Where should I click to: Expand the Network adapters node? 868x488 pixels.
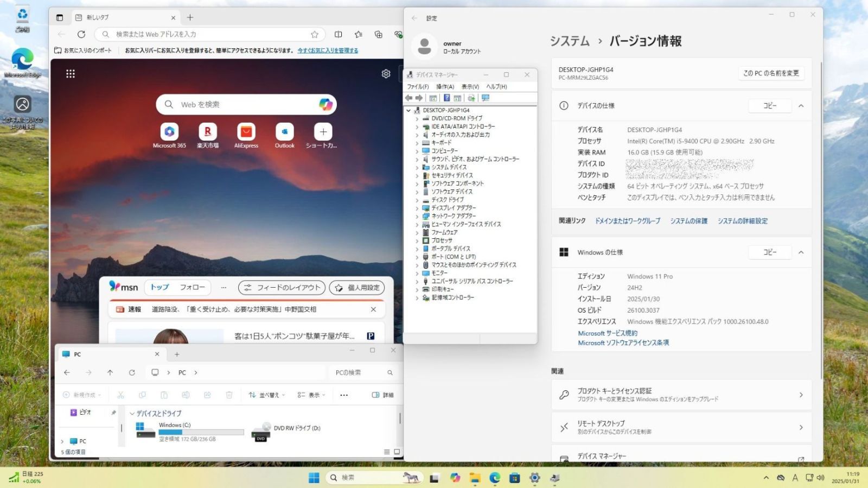click(417, 216)
